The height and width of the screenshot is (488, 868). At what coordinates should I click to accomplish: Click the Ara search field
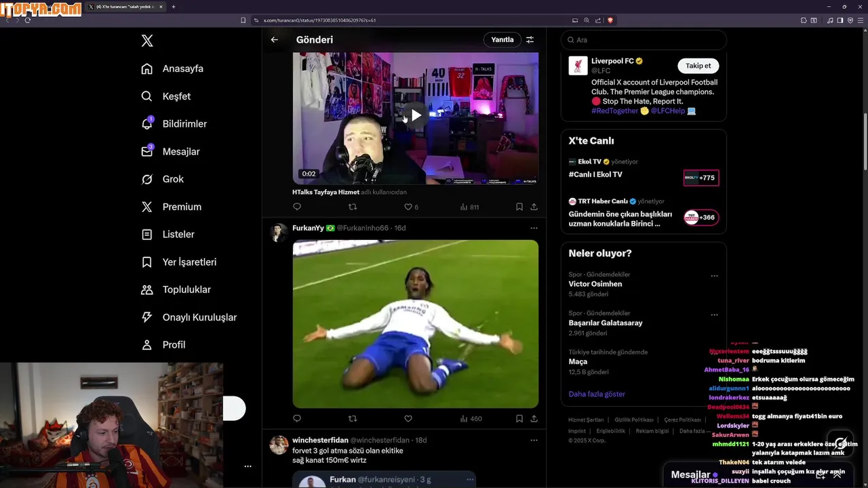[x=644, y=40]
